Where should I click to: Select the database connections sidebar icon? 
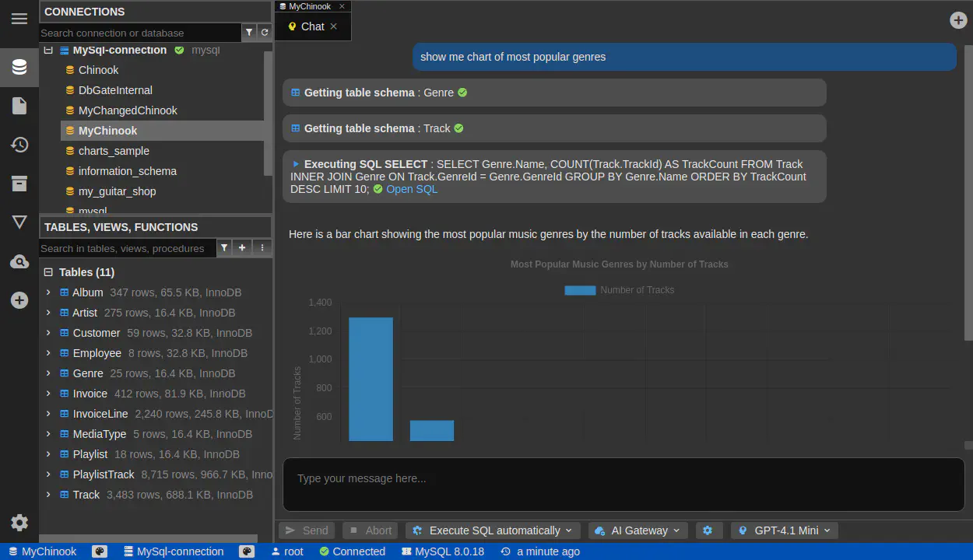(19, 68)
